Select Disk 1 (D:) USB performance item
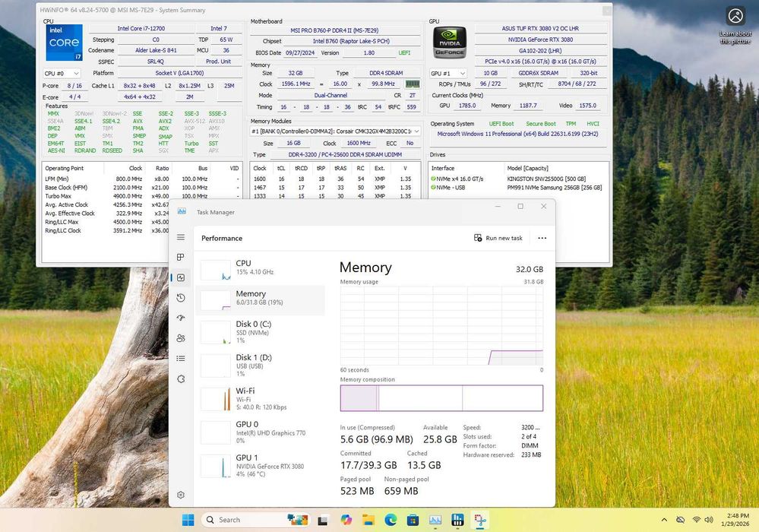Image resolution: width=759 pixels, height=532 pixels. 261,365
